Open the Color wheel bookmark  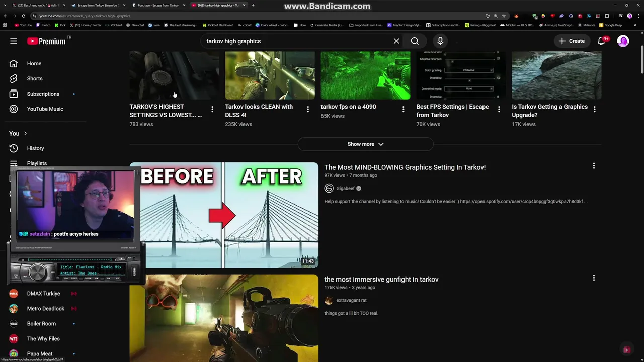click(x=272, y=25)
